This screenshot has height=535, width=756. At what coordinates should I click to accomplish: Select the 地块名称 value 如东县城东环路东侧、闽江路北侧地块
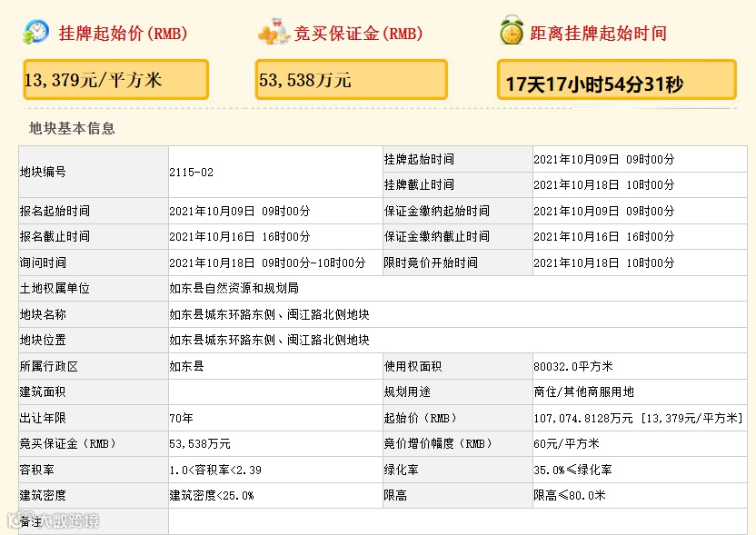click(269, 314)
